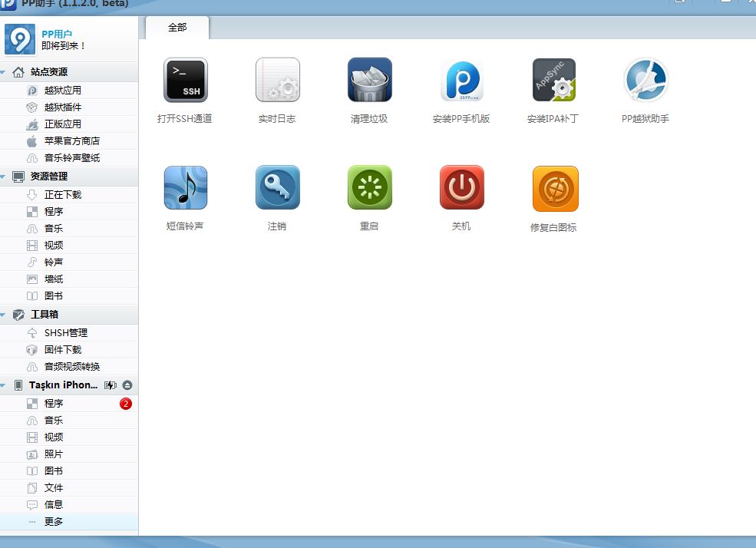Click the 注销 key icon
Viewport: 756px width, 548px height.
click(278, 187)
